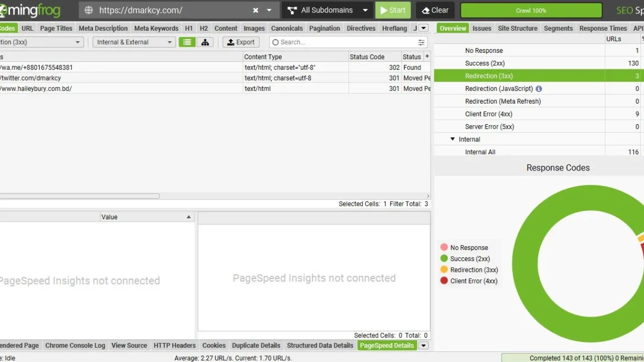Clear the URL bar using the X icon
644x362 pixels.
[x=256, y=10]
